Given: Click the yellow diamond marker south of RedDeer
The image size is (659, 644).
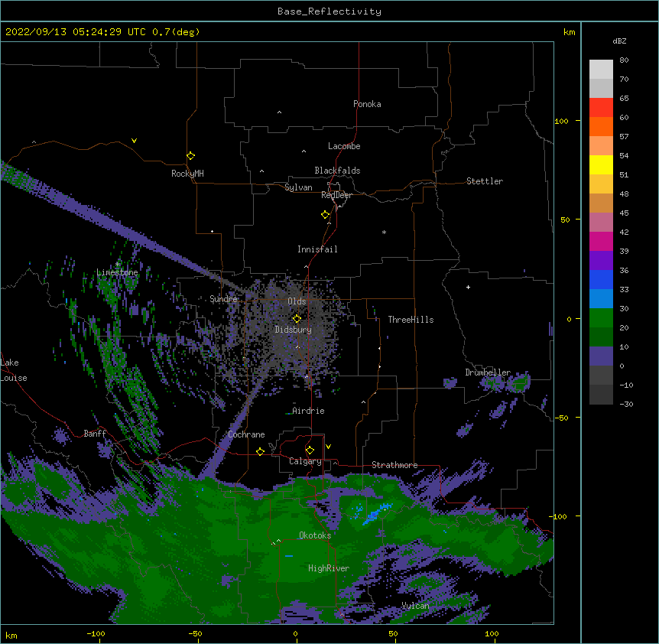Looking at the screenshot, I should point(325,215).
